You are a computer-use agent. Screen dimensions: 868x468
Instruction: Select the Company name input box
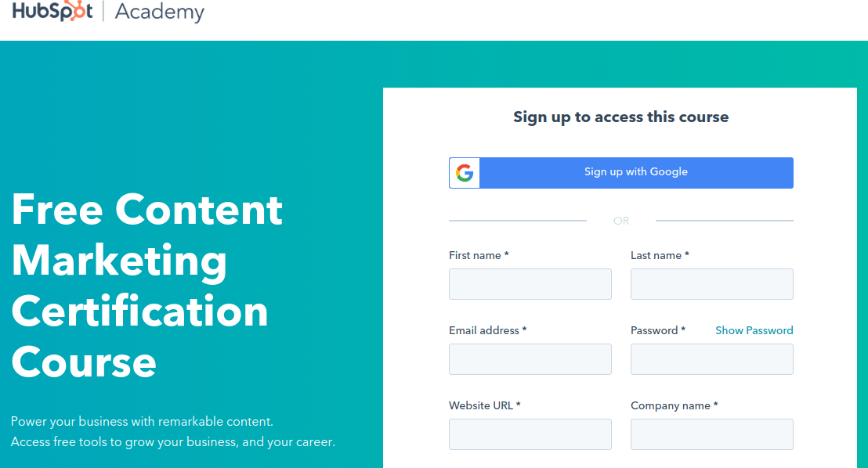(712, 434)
